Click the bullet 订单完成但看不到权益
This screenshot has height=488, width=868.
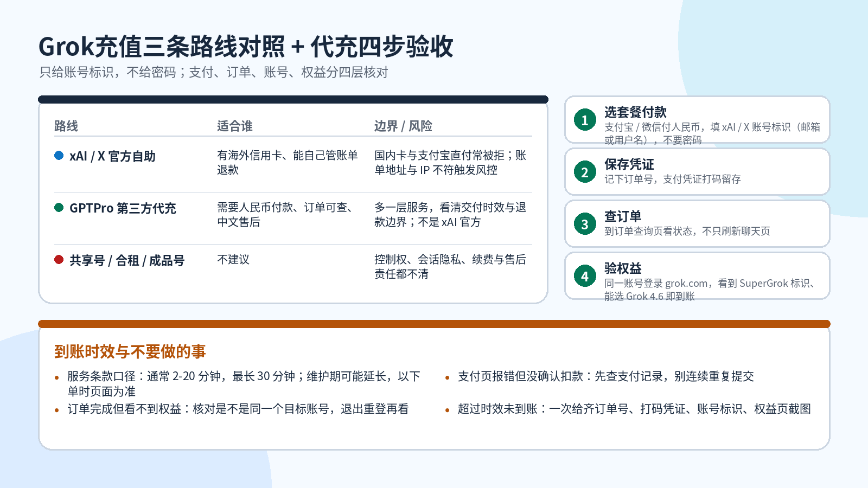pyautogui.click(x=238, y=409)
